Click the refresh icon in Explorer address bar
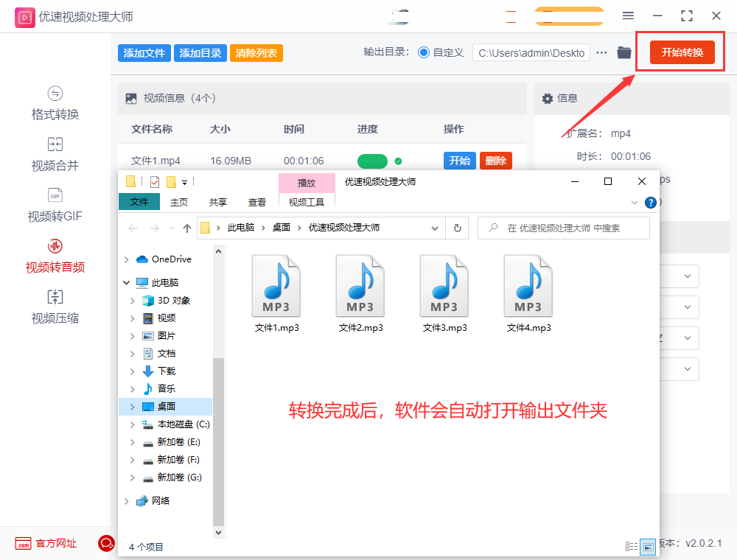Screen dimensions: 737x560 457,228
